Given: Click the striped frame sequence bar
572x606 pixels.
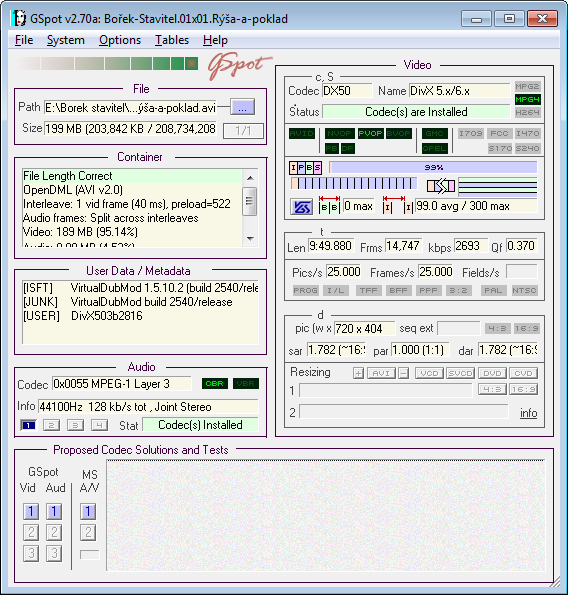Looking at the screenshot, I should [354, 184].
